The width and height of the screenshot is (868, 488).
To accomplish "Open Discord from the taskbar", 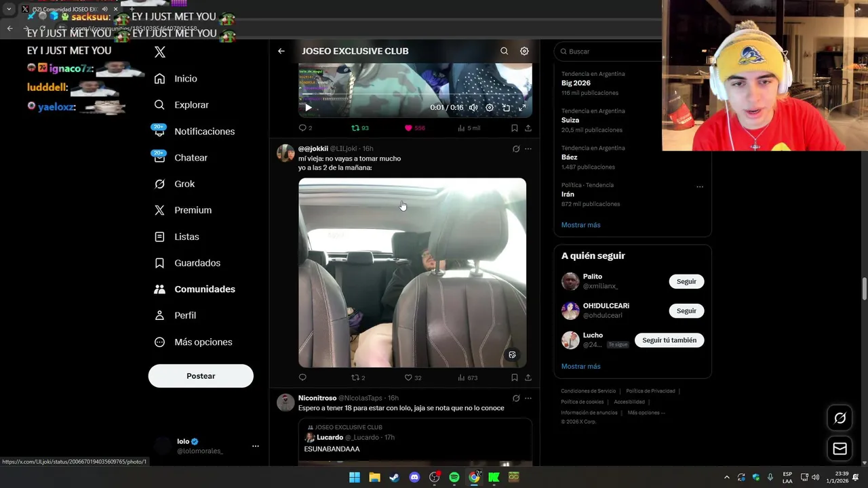I will [x=414, y=477].
